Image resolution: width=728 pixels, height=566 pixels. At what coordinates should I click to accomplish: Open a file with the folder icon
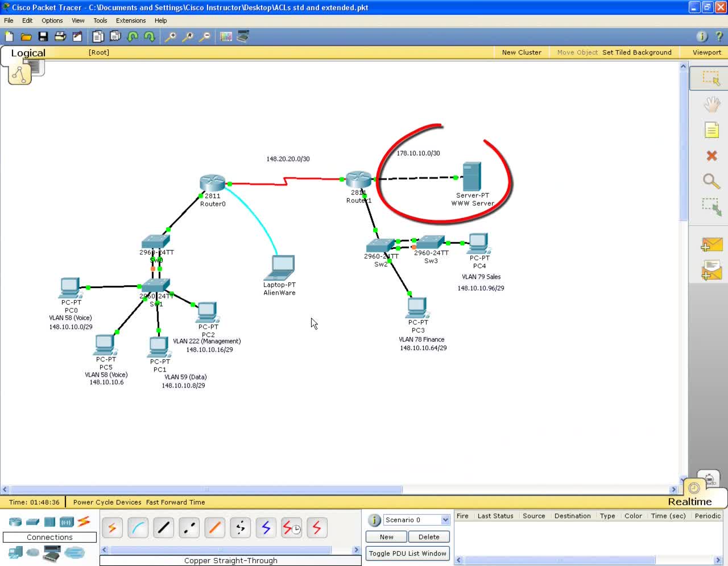(26, 36)
